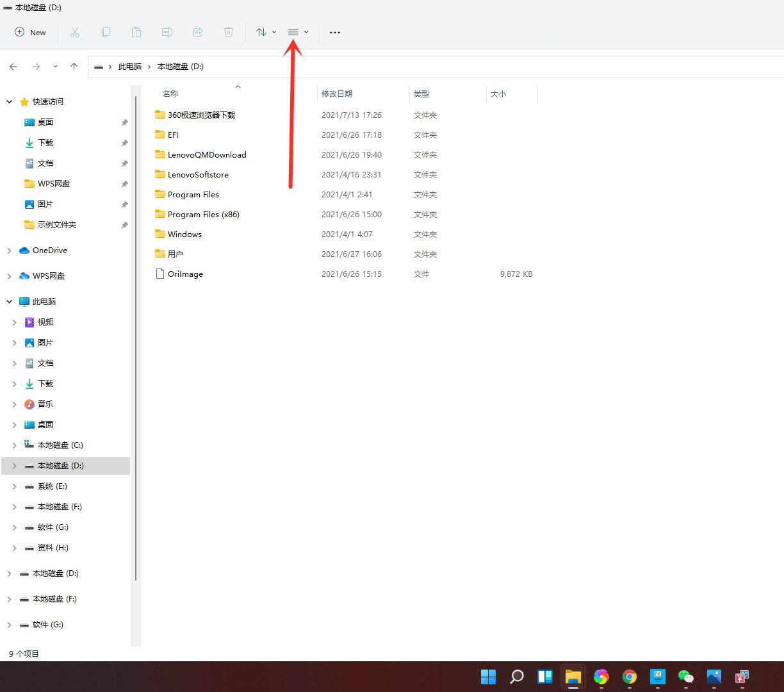This screenshot has height=692, width=784.
Task: Open WeChat from the taskbar
Action: pos(685,676)
